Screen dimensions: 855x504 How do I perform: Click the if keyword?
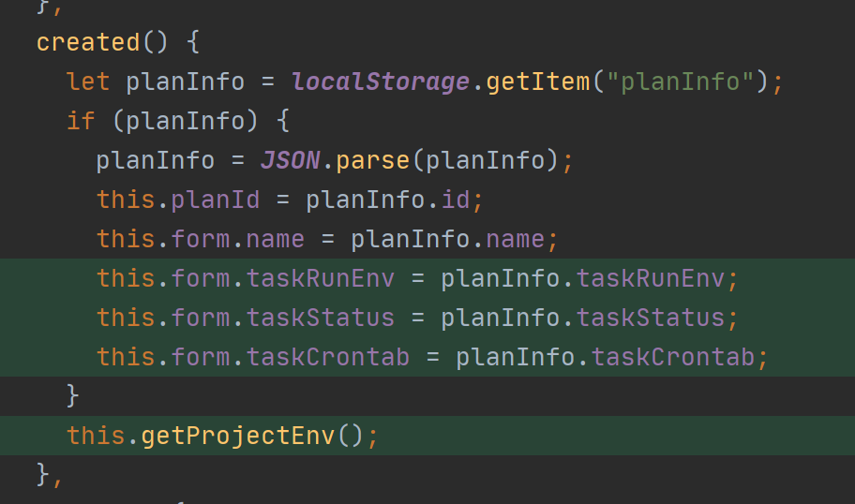[x=81, y=121]
